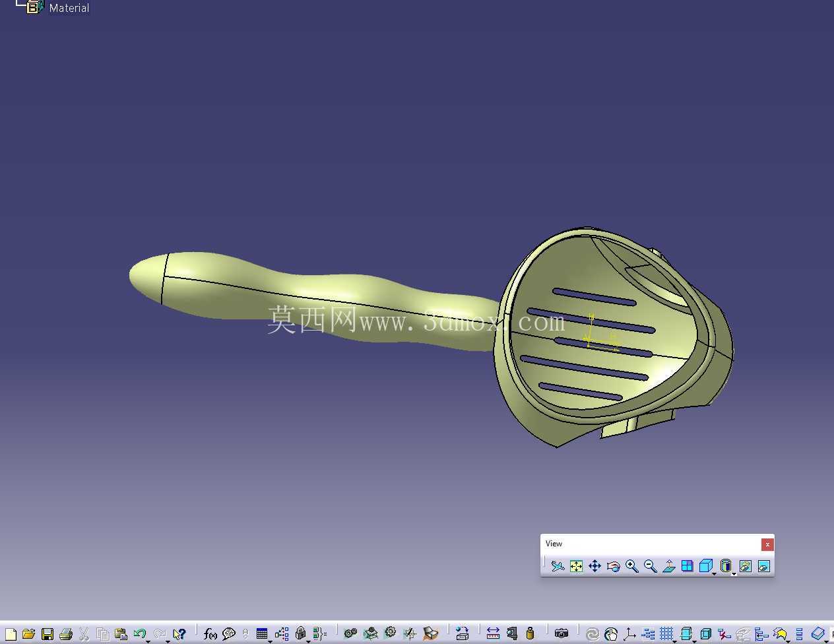Click the View toolbar title bar

pos(651,544)
